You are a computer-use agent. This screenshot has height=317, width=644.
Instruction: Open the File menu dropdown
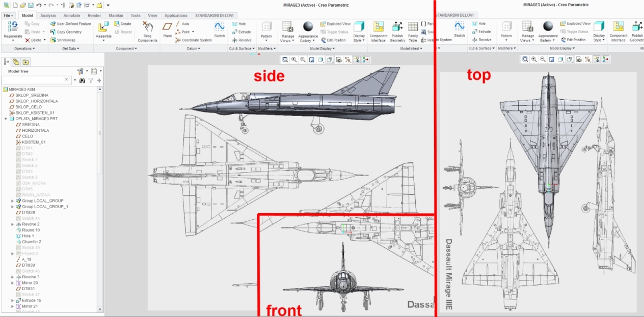pos(9,15)
